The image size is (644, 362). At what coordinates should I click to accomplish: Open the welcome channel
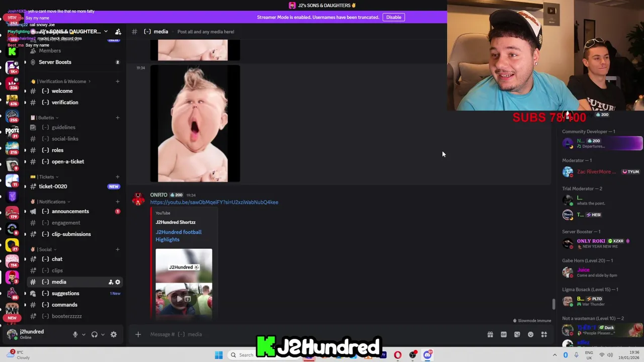[74, 91]
